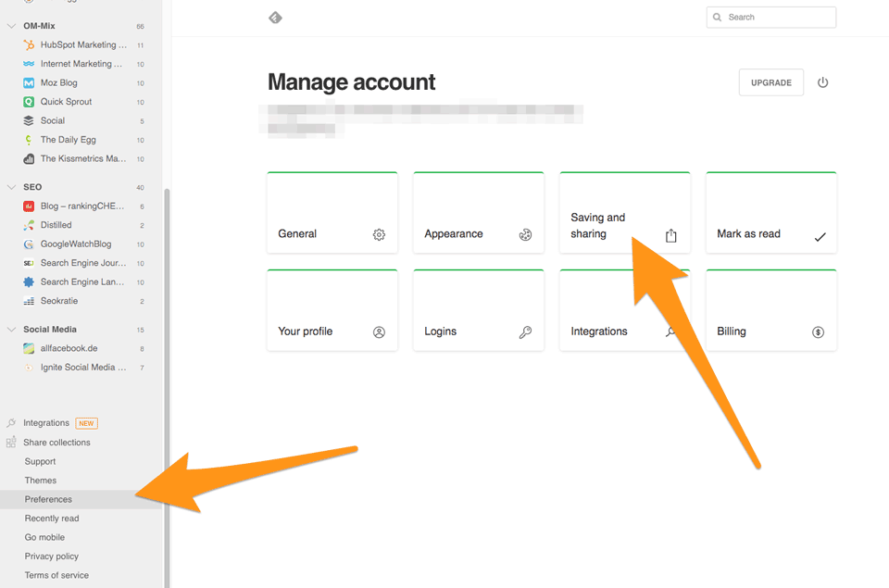Click the sidebar vertical scrollbar
Viewport: 889px width, 588px height.
point(167,370)
